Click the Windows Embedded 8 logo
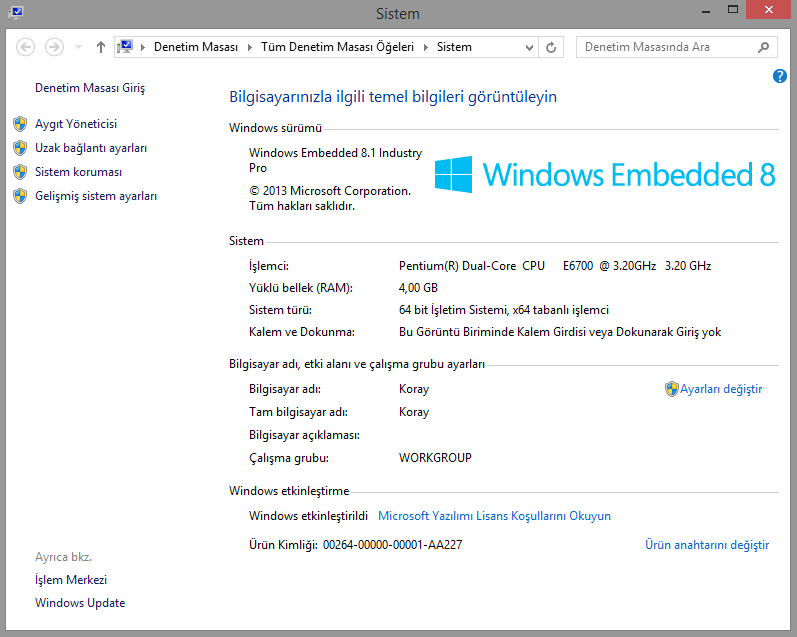 pos(605,174)
